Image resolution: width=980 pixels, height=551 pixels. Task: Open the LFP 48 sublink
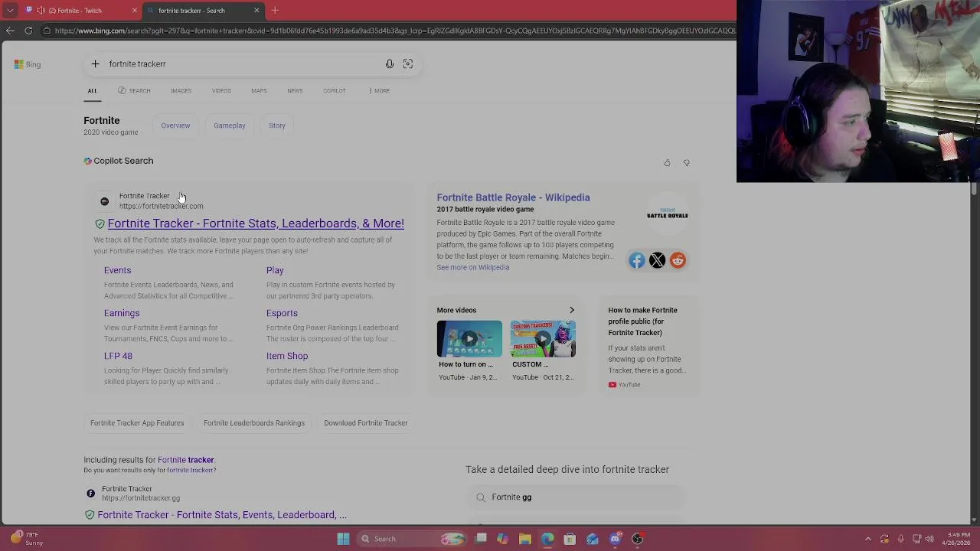click(x=118, y=356)
